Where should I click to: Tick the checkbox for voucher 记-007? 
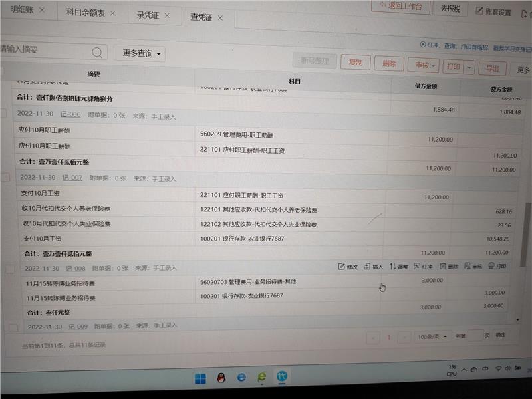pyautogui.click(x=5, y=178)
